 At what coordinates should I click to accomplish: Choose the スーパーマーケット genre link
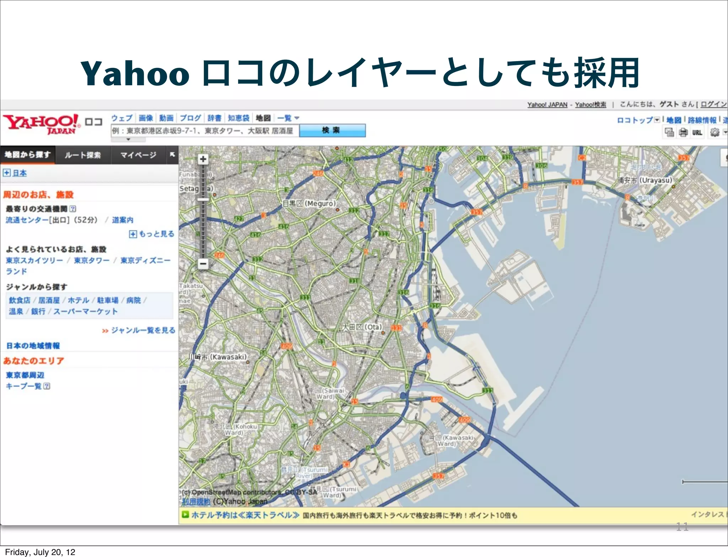point(85,311)
